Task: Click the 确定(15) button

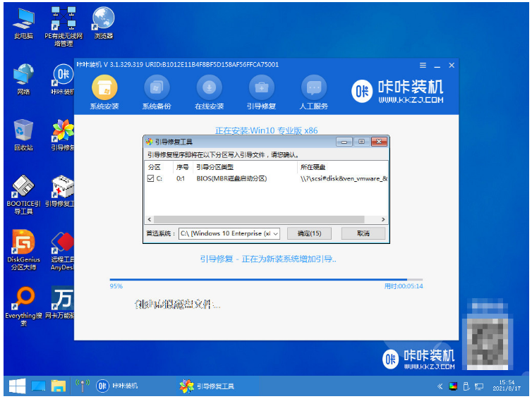Action: click(x=309, y=233)
